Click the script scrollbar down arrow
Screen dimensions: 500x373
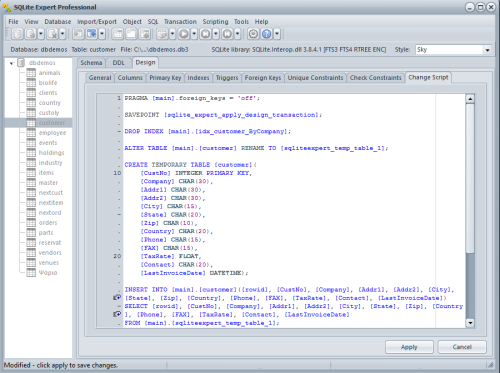(470, 323)
